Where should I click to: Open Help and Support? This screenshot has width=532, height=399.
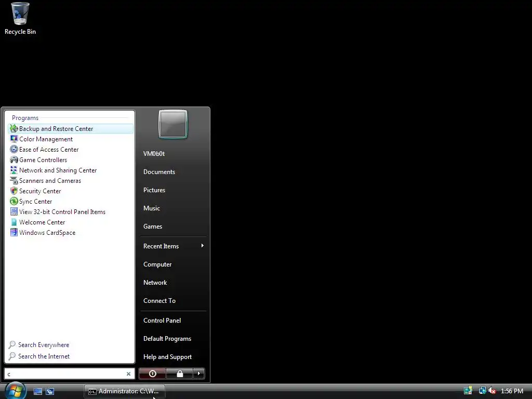coord(168,357)
